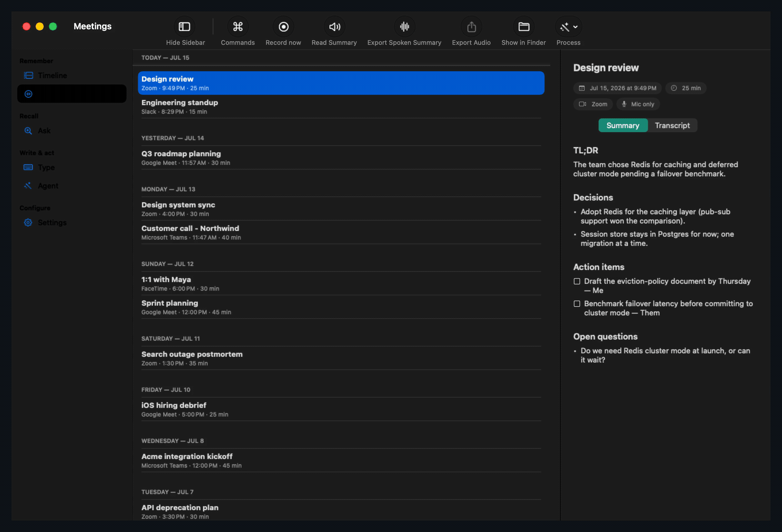Open the Engineering standup meeting
Screen dimensions: 782x532
point(341,107)
